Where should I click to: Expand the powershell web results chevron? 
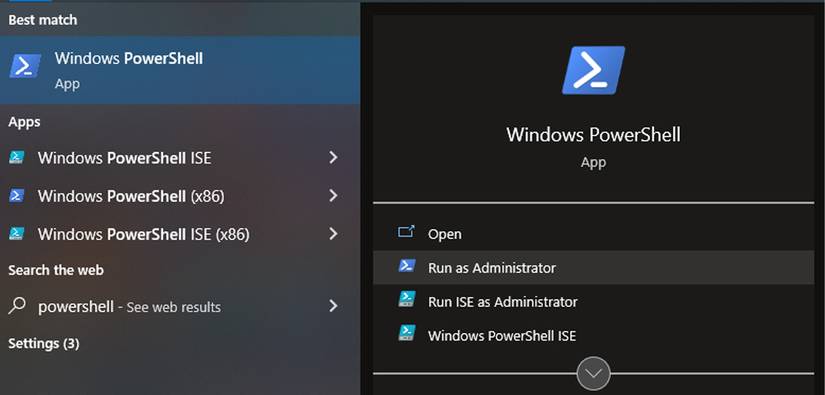333,306
